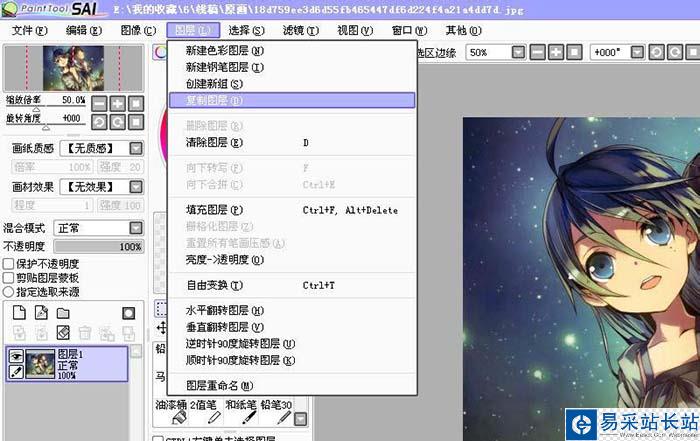This screenshot has width=700, height=441.
Task: Open the 编辑 menu
Action: pos(84,30)
